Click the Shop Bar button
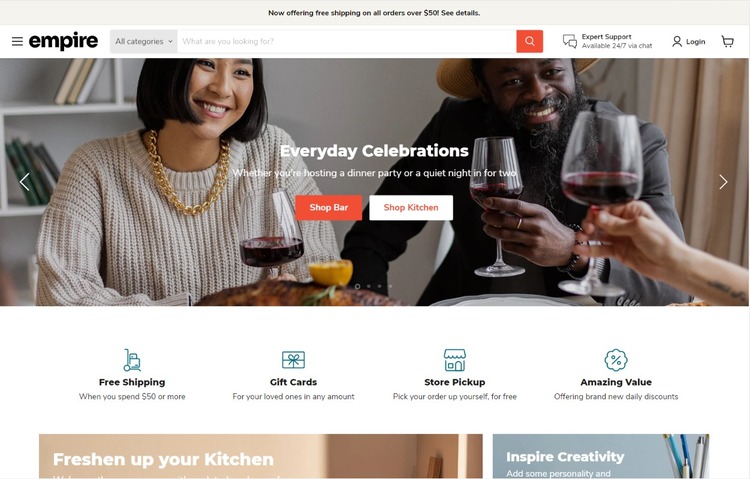The height and width of the screenshot is (479, 750). [329, 208]
